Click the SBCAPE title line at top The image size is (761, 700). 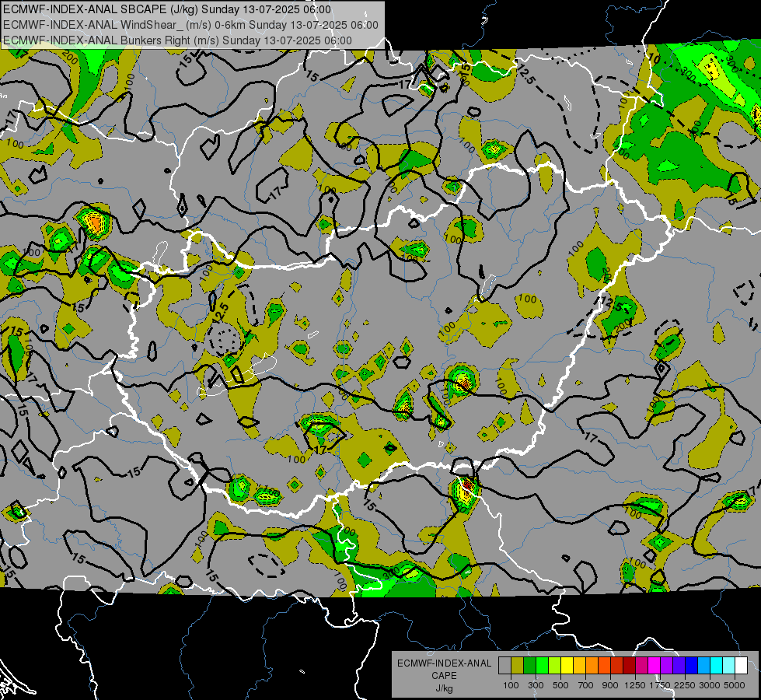point(167,9)
